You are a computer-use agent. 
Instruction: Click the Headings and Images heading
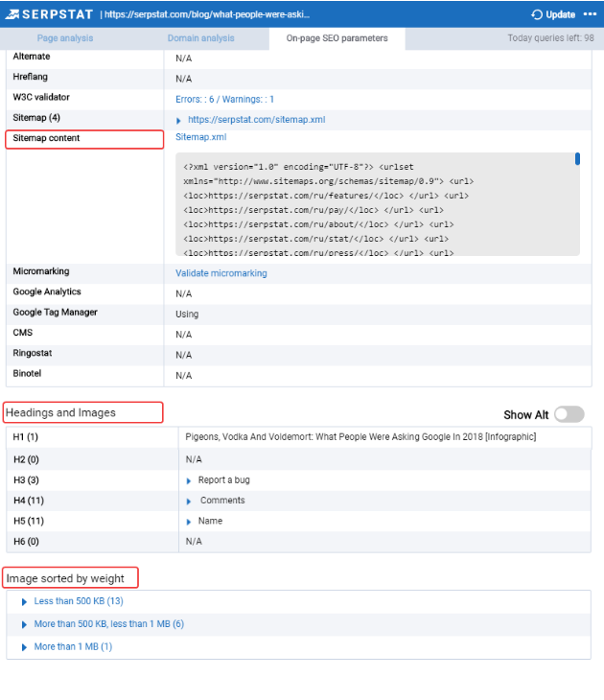[60, 412]
